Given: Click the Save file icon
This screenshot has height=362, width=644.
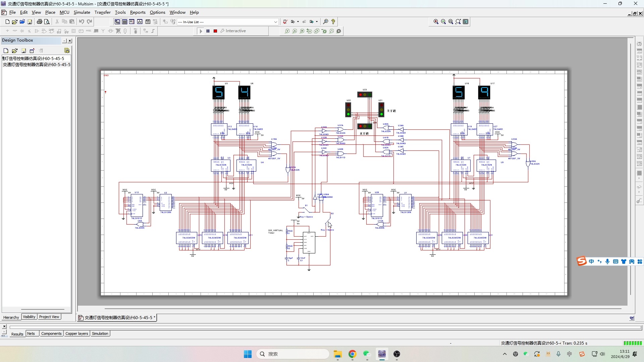Looking at the screenshot, I should click(x=30, y=22).
